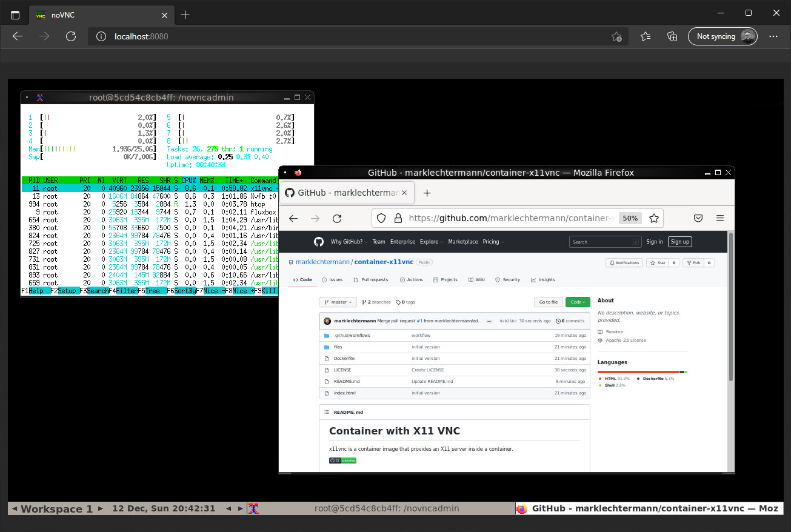Screen dimensions: 791x532
Task: Click site information icon beside localhost
Action: click(101, 36)
